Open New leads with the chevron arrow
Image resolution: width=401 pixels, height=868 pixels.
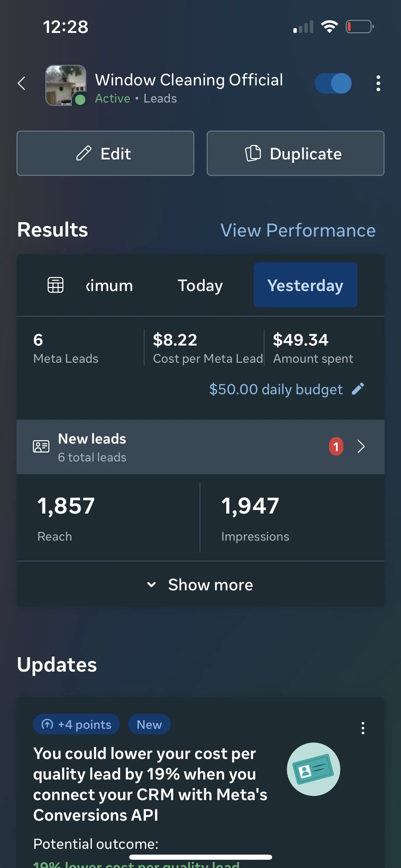[x=361, y=446]
